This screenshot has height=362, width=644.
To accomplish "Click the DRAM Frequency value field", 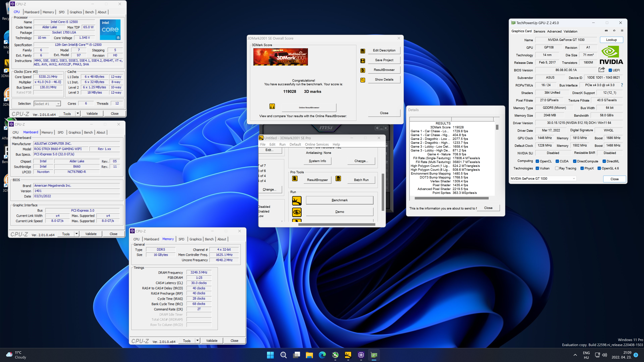I will (x=199, y=272).
